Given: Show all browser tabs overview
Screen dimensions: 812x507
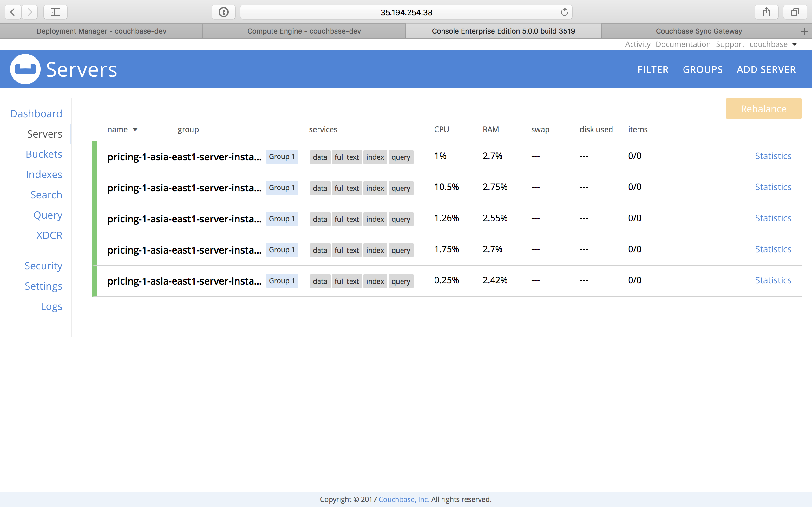Looking at the screenshot, I should 795,12.
